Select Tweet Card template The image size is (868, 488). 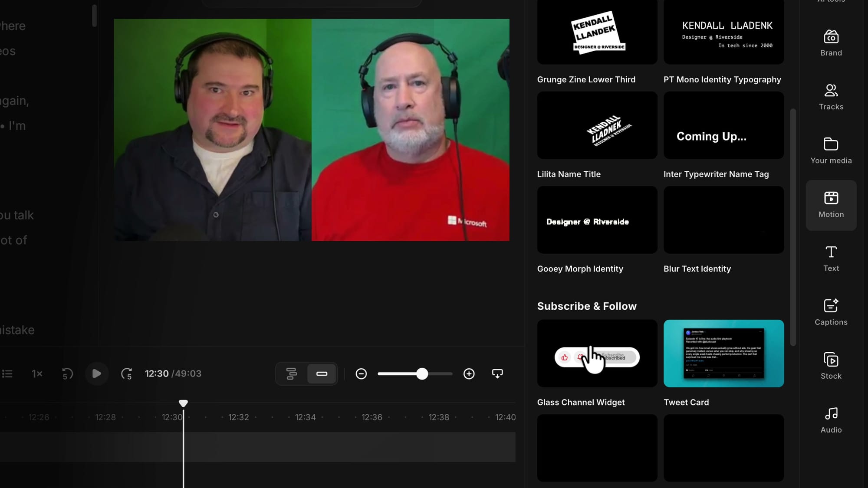click(723, 354)
